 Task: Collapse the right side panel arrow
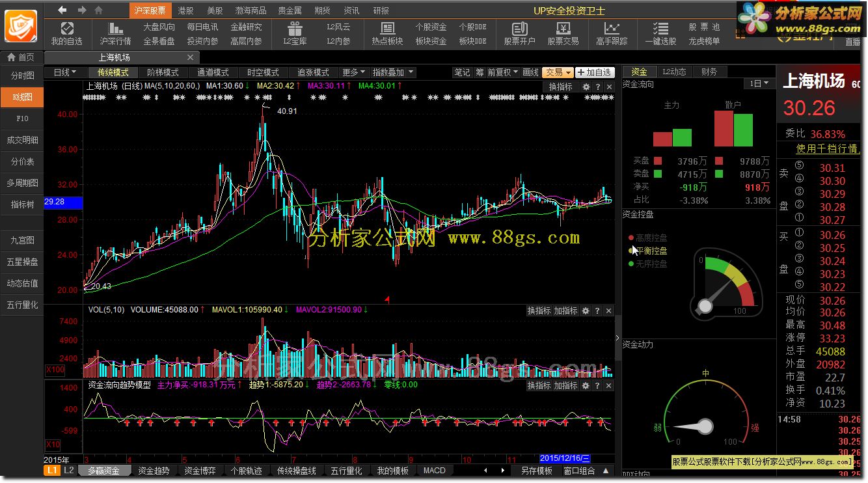tap(617, 338)
